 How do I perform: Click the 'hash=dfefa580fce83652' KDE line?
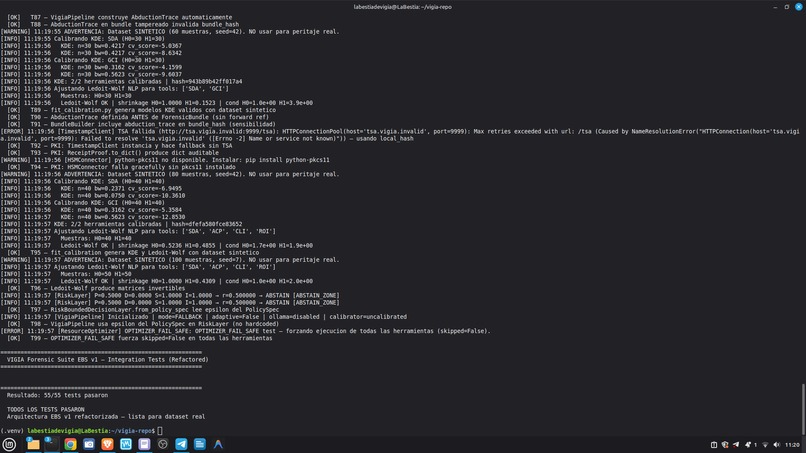[121, 224]
